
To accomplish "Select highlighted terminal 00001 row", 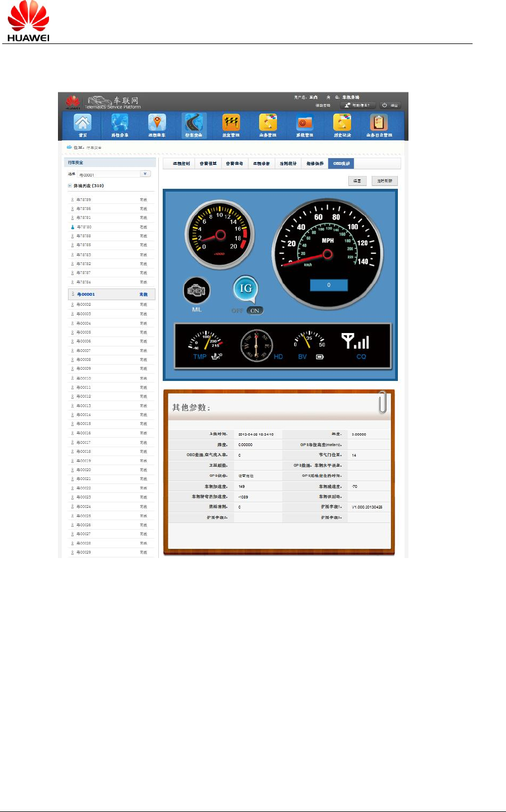I will [111, 294].
